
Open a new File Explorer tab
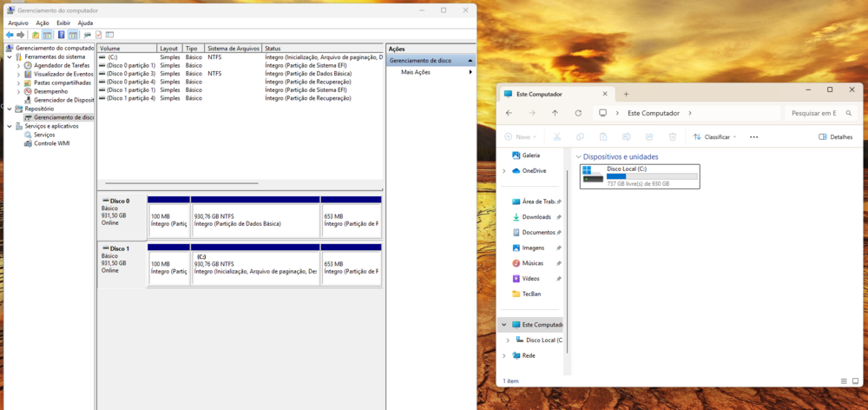[x=626, y=94]
